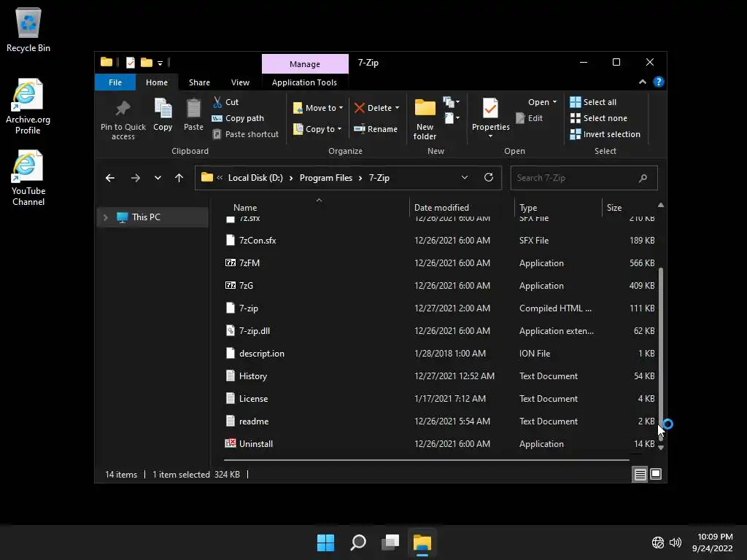
Task: Open Properties via checkmark icon
Action: pyautogui.click(x=490, y=108)
